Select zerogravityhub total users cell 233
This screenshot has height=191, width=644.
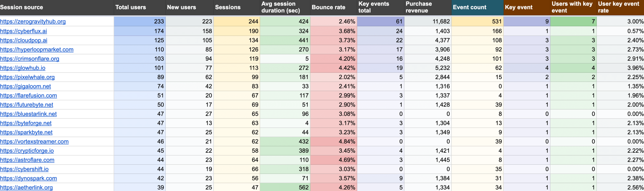140,22
